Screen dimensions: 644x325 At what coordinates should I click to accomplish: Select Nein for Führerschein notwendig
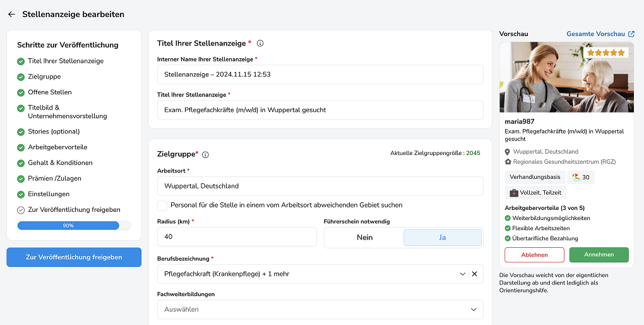(x=364, y=237)
